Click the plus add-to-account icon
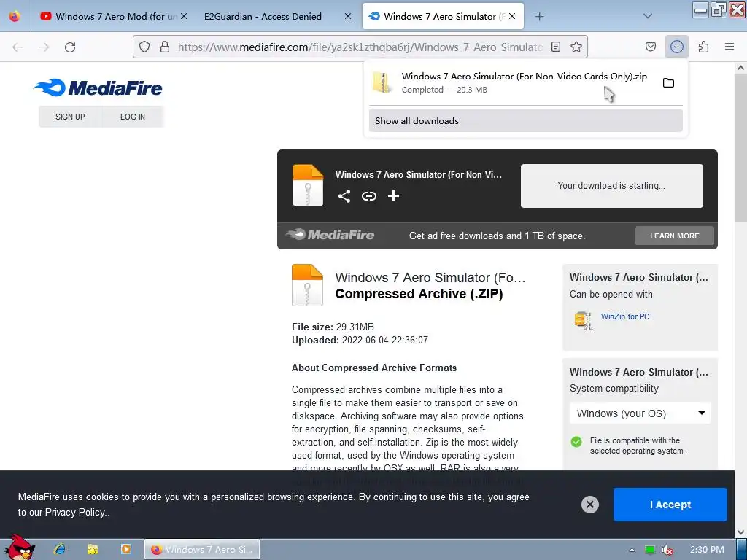 [393, 195]
